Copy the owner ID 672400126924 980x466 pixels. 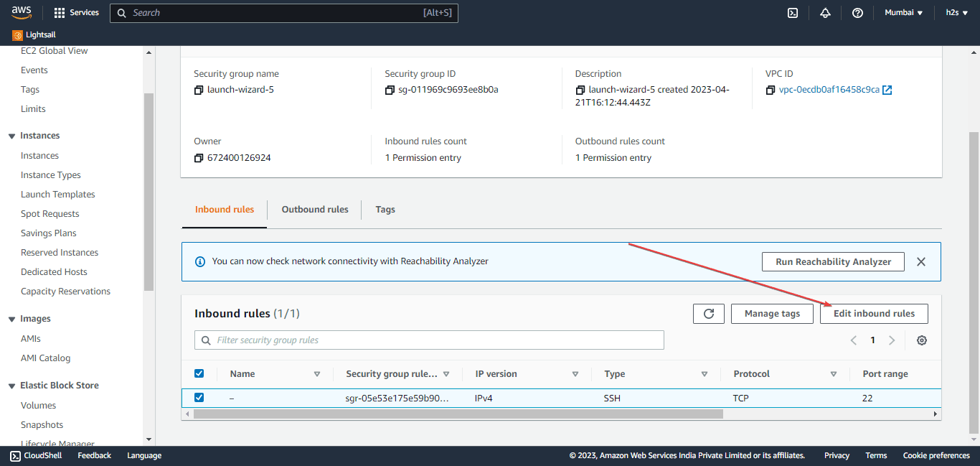(x=199, y=158)
